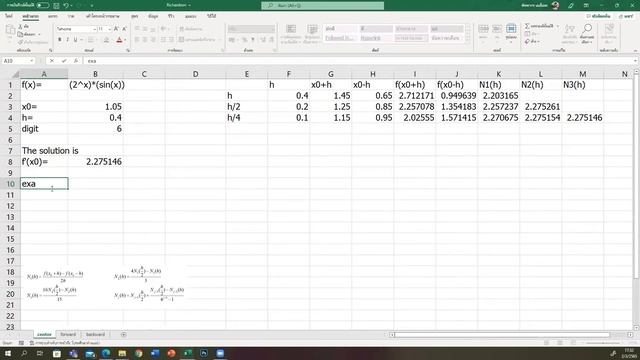Click the Share button at top right
The width and height of the screenshot is (640, 360).
pos(627,16)
